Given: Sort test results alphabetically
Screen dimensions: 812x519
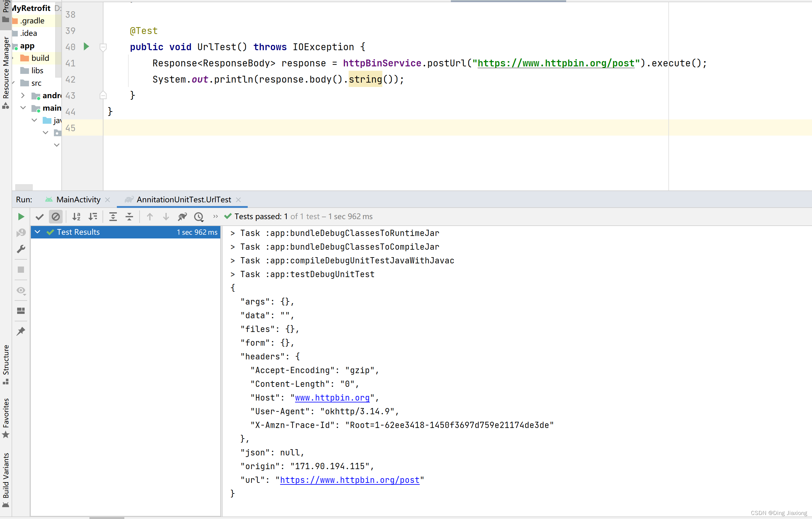Looking at the screenshot, I should [x=77, y=217].
